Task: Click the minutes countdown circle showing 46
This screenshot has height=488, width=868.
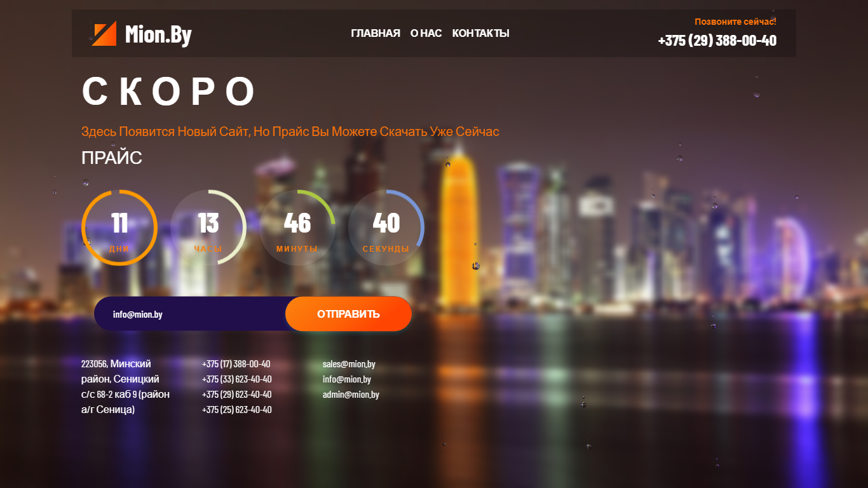Action: pyautogui.click(x=297, y=227)
